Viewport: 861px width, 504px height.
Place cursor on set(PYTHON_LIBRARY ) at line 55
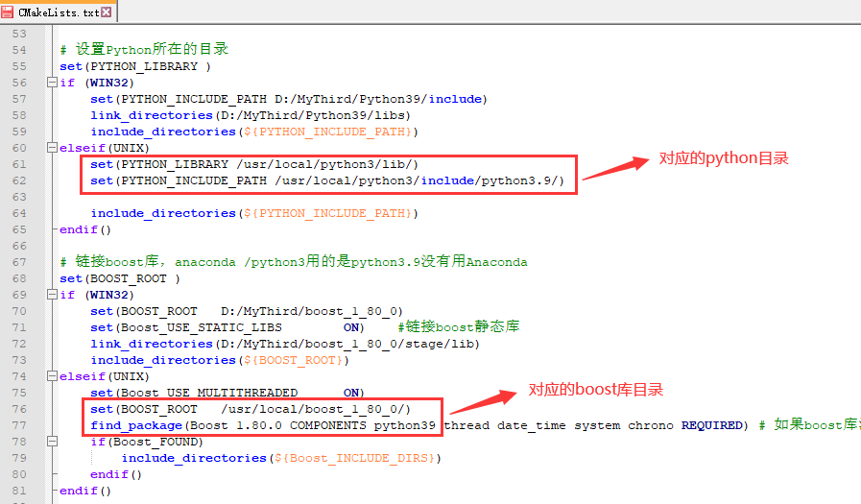coord(134,66)
